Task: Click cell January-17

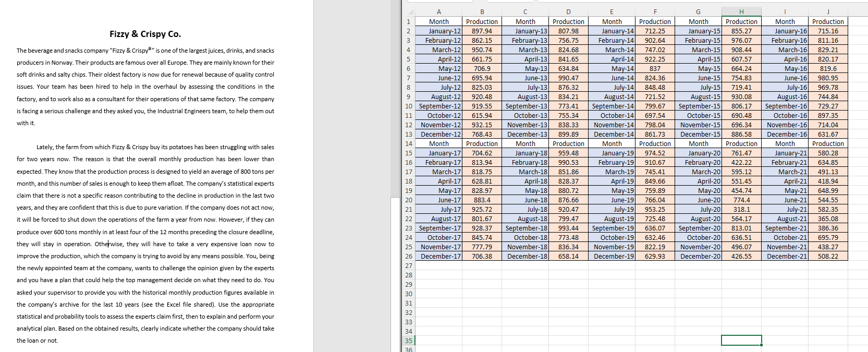Action: pos(438,153)
